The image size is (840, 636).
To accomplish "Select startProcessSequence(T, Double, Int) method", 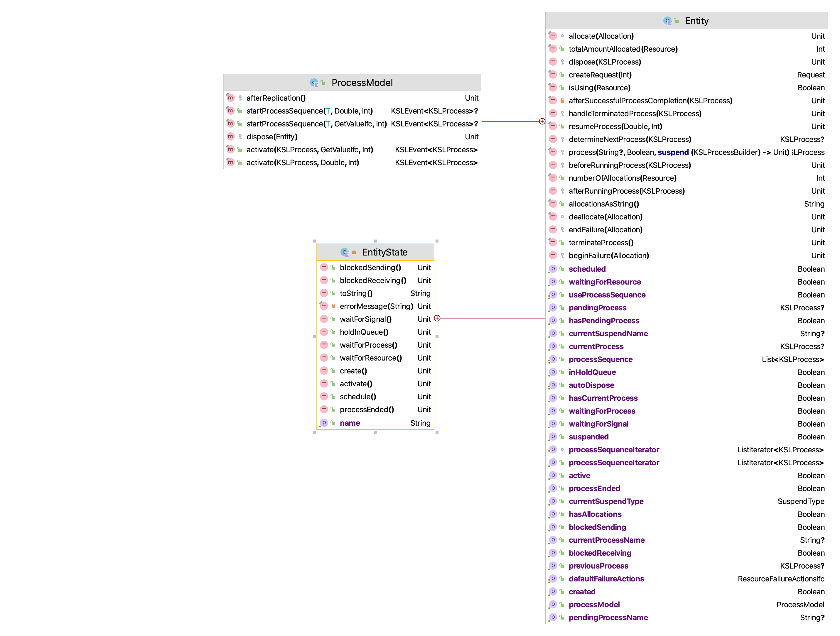I will [x=352, y=111].
